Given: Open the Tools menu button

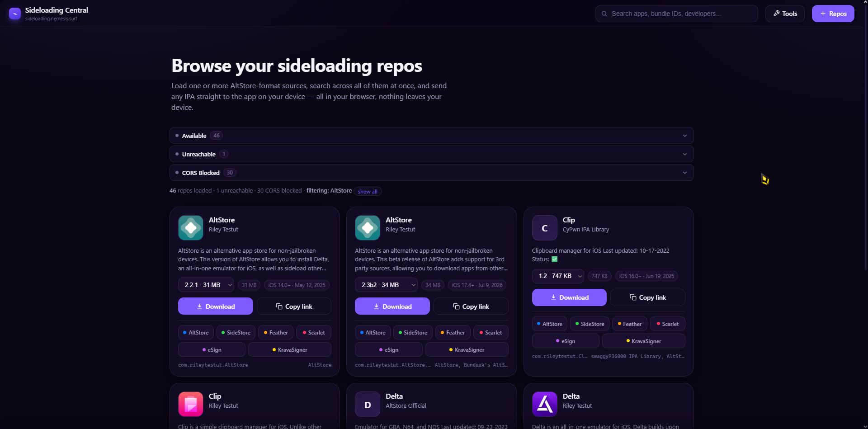Looking at the screenshot, I should coord(785,14).
